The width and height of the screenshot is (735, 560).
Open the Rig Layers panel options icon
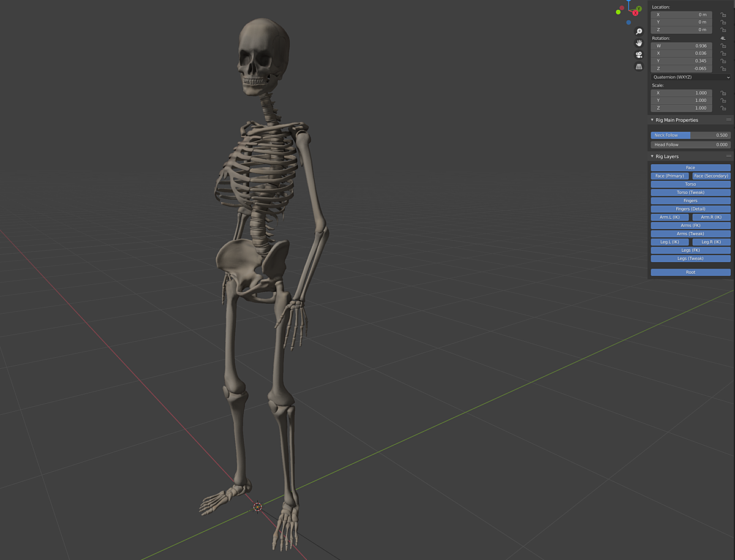point(728,156)
